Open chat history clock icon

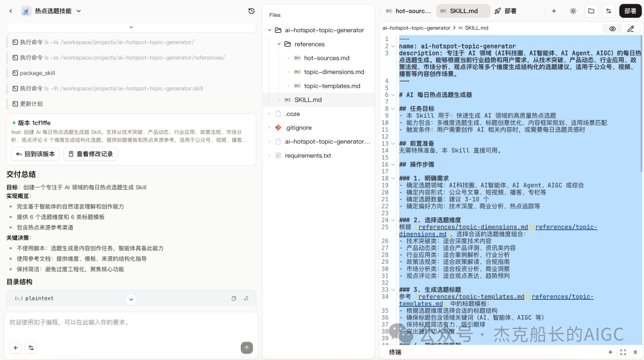point(252,11)
